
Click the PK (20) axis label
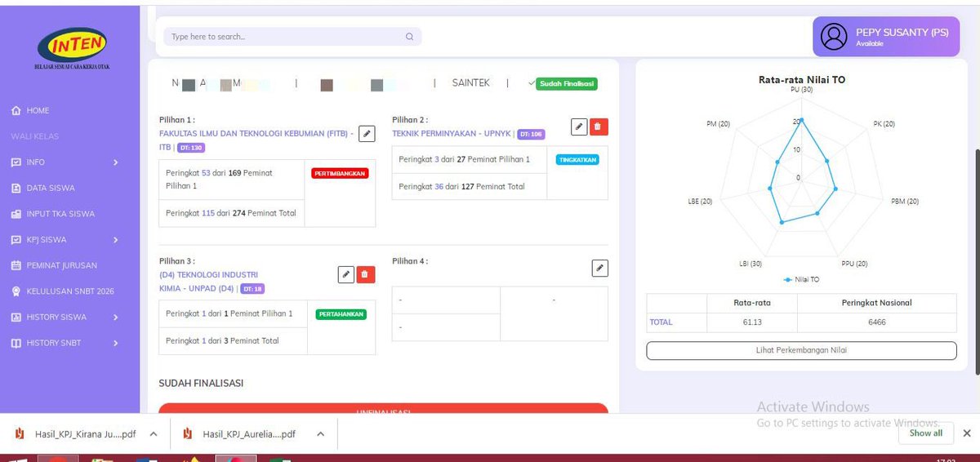[x=884, y=124]
